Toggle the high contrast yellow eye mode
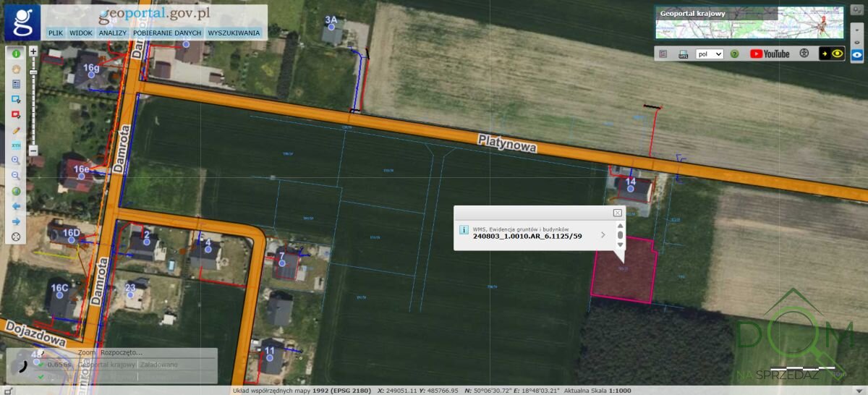 (x=832, y=54)
